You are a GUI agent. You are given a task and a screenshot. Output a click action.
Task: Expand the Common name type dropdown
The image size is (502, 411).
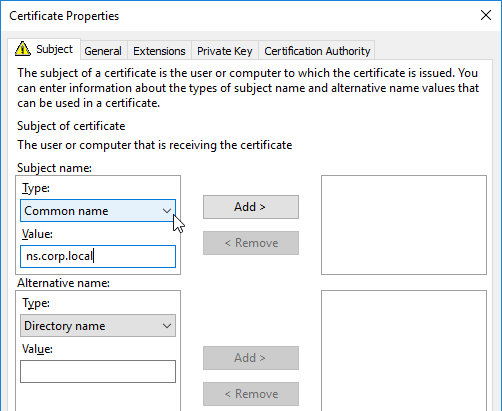98,211
